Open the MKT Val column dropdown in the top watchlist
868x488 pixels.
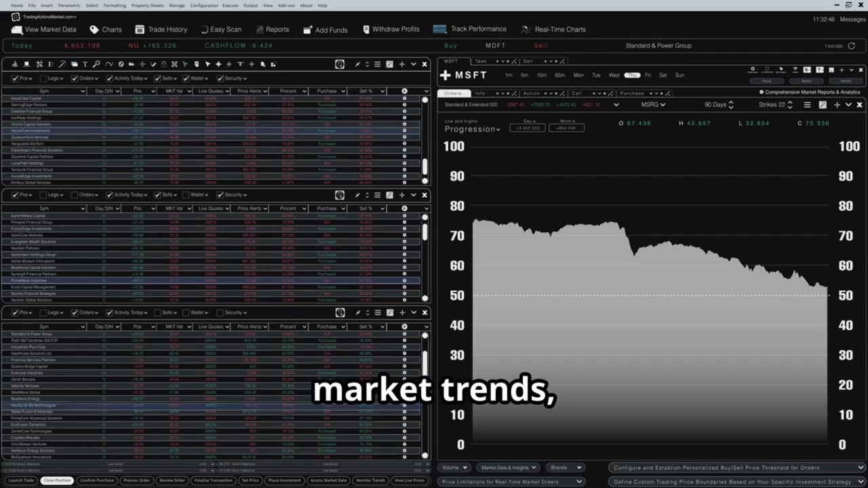(189, 91)
